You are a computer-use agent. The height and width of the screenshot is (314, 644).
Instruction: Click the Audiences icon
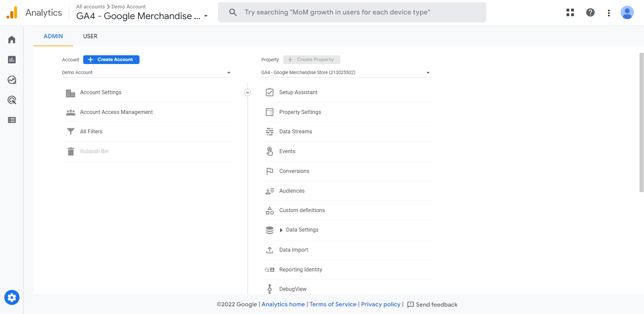pyautogui.click(x=270, y=191)
